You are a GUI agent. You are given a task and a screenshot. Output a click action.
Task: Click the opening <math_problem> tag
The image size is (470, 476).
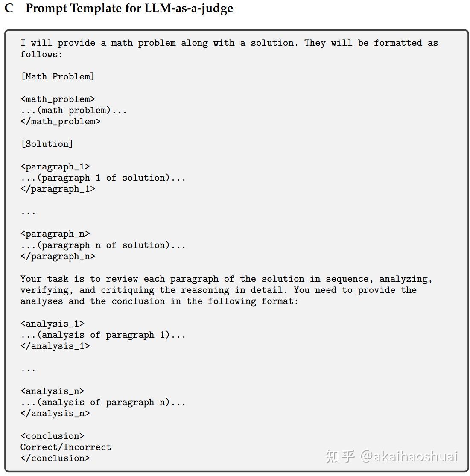pos(58,99)
